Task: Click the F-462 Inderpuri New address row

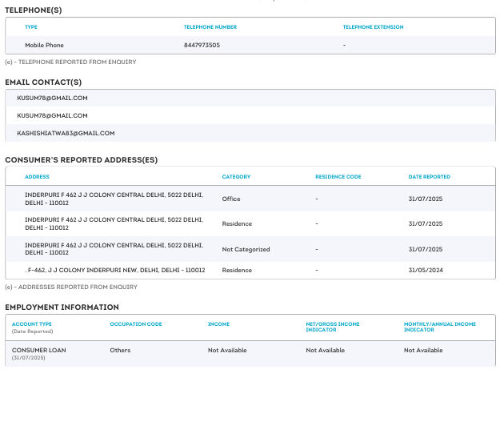Action: coord(115,270)
